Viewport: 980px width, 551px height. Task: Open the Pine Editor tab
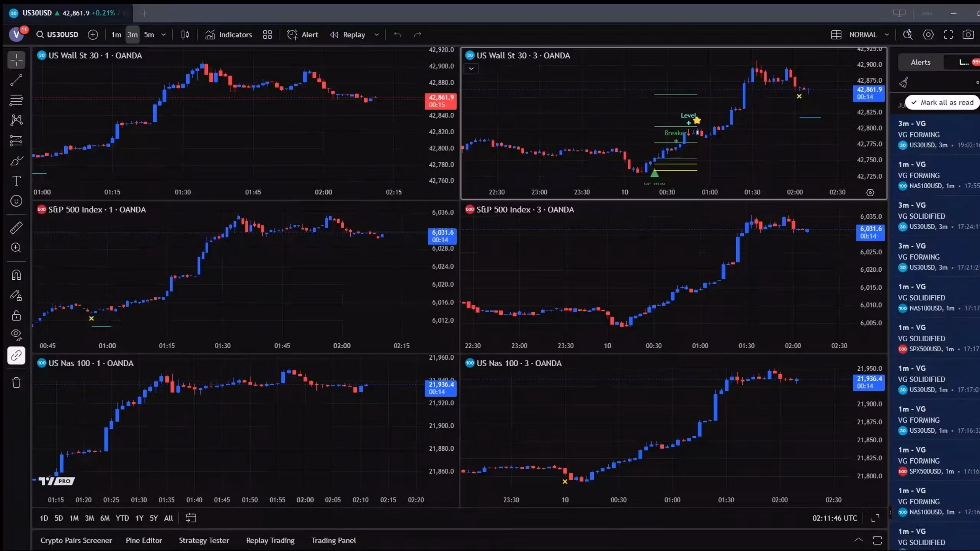coord(144,540)
